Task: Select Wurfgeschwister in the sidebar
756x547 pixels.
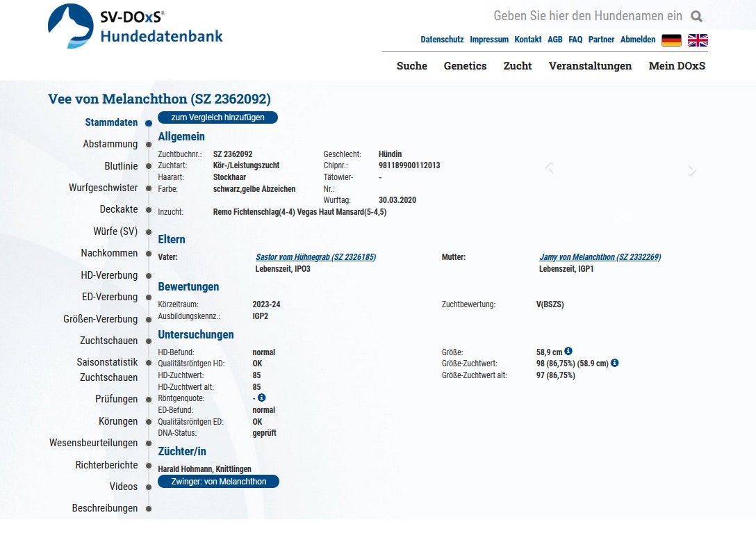Action: [103, 188]
